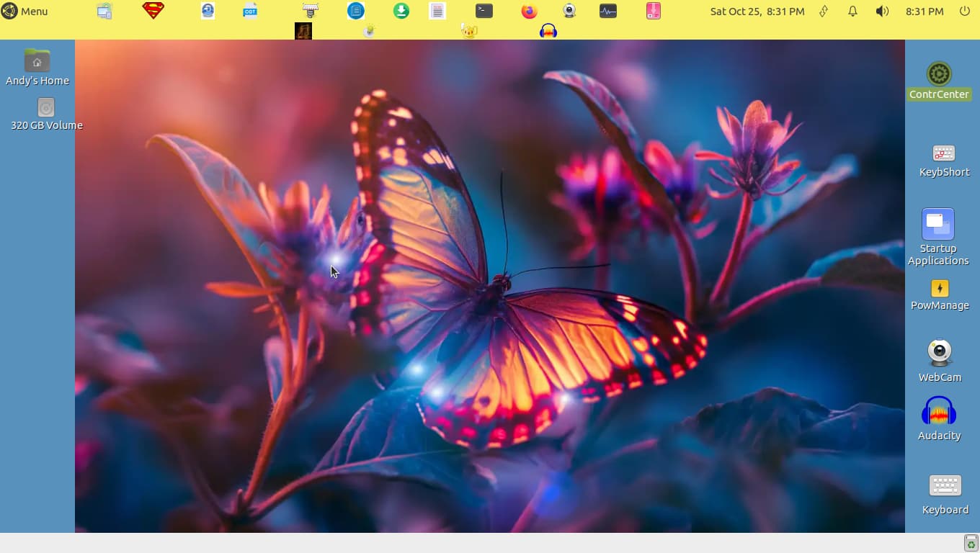
Task: Open the volume control in the tray
Action: point(882,12)
